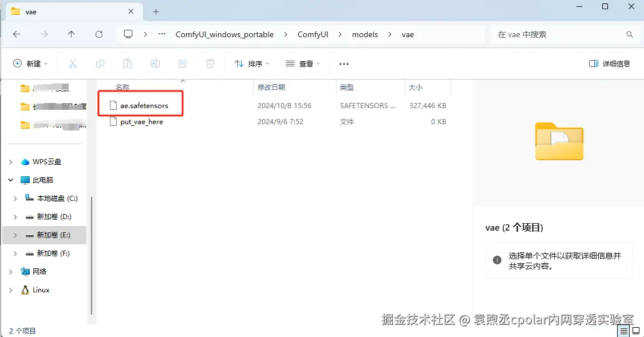The height and width of the screenshot is (337, 644).
Task: Click the Share icon in toolbar
Action: [x=183, y=64]
